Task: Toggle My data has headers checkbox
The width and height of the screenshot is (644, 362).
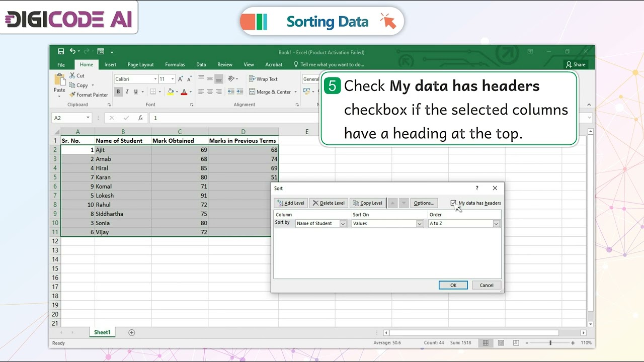Action: click(453, 203)
